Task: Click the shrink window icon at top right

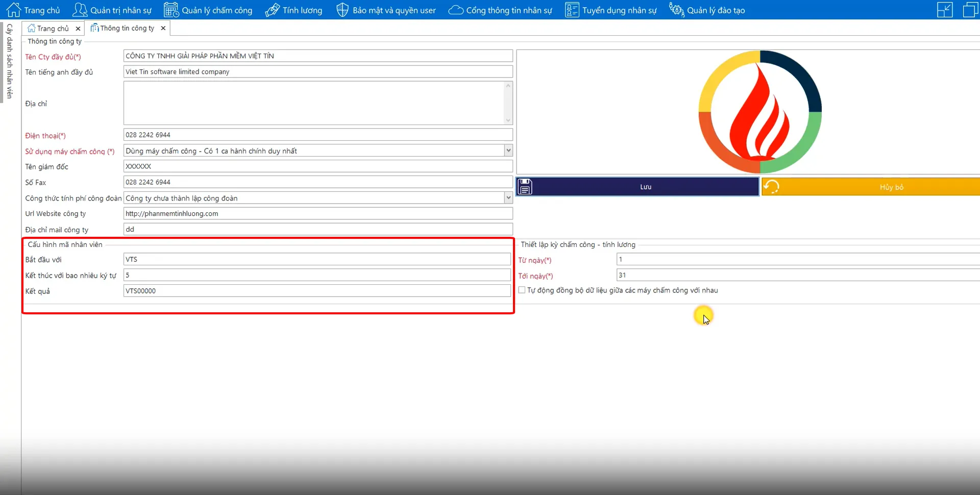Action: click(x=945, y=10)
